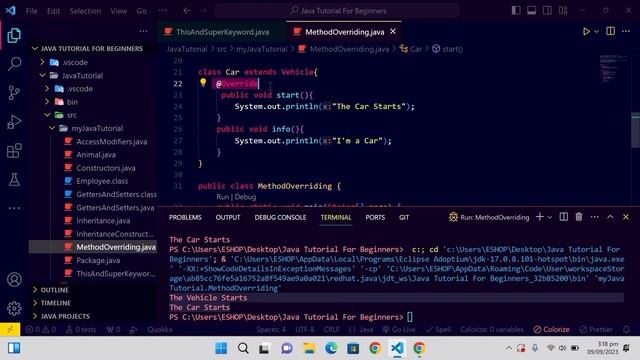Open Inheritance.java in the explorer
640x360 pixels.
pos(103,221)
